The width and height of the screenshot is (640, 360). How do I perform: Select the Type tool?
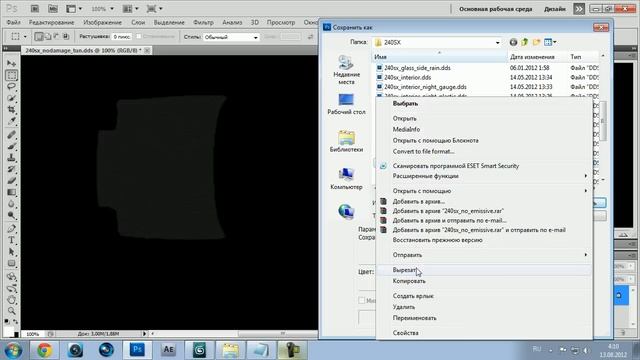click(x=11, y=240)
